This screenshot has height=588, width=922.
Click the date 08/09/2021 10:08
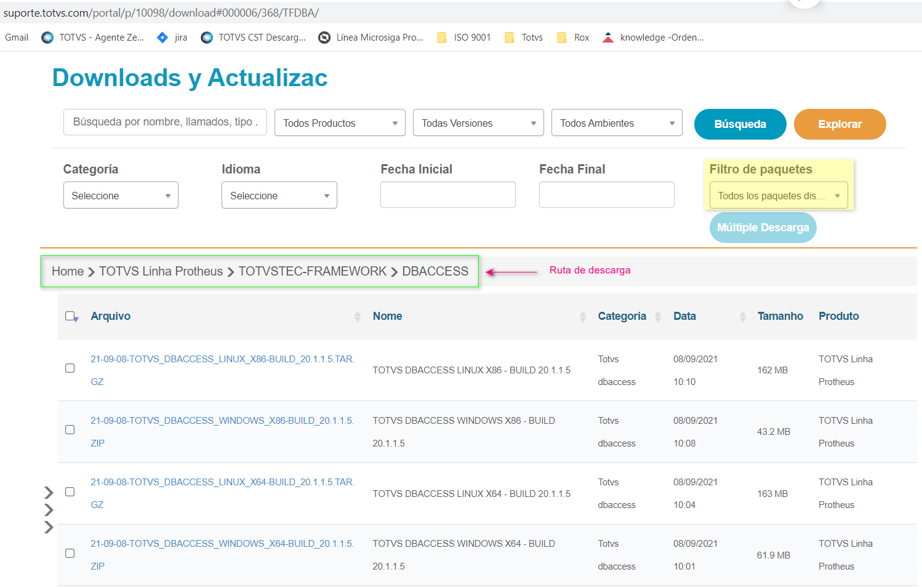pyautogui.click(x=696, y=432)
